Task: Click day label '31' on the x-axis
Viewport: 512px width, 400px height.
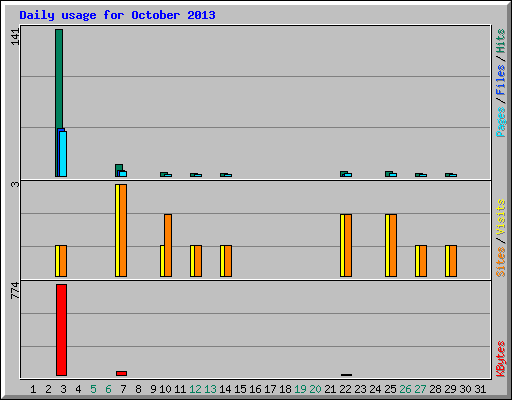Action: pos(480,389)
